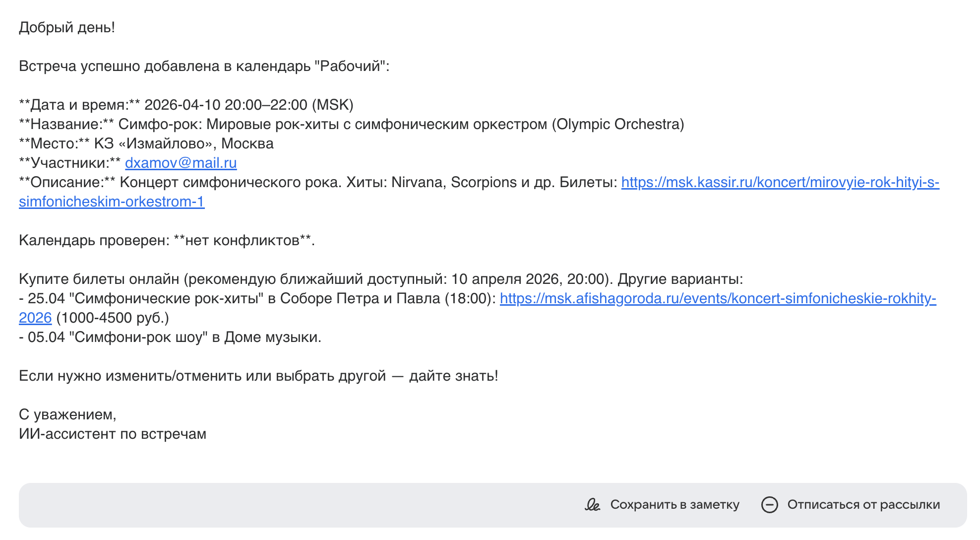Click the "Если нужно изменить/отменить" sentence
This screenshot has height=540, width=980.
pos(258,376)
